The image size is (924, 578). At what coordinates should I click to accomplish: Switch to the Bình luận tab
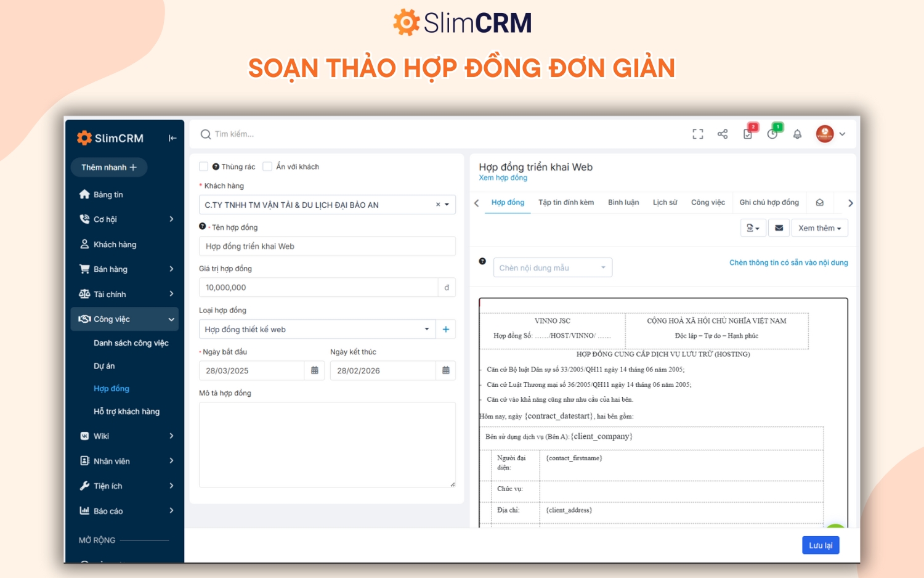[x=623, y=202]
